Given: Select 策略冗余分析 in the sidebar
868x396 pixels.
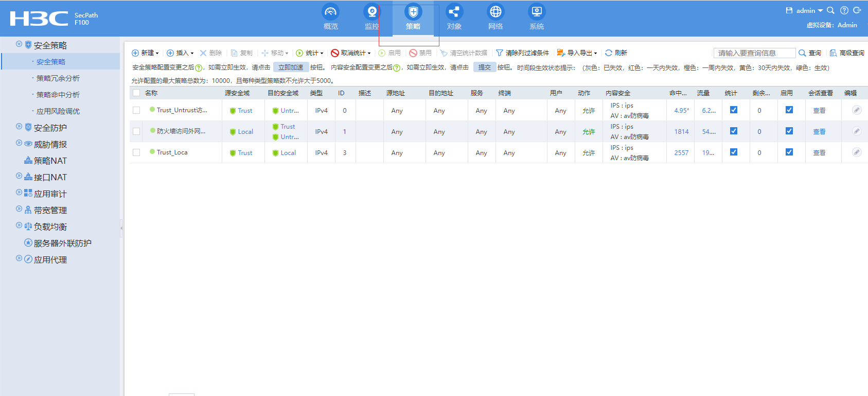Looking at the screenshot, I should click(x=58, y=78).
